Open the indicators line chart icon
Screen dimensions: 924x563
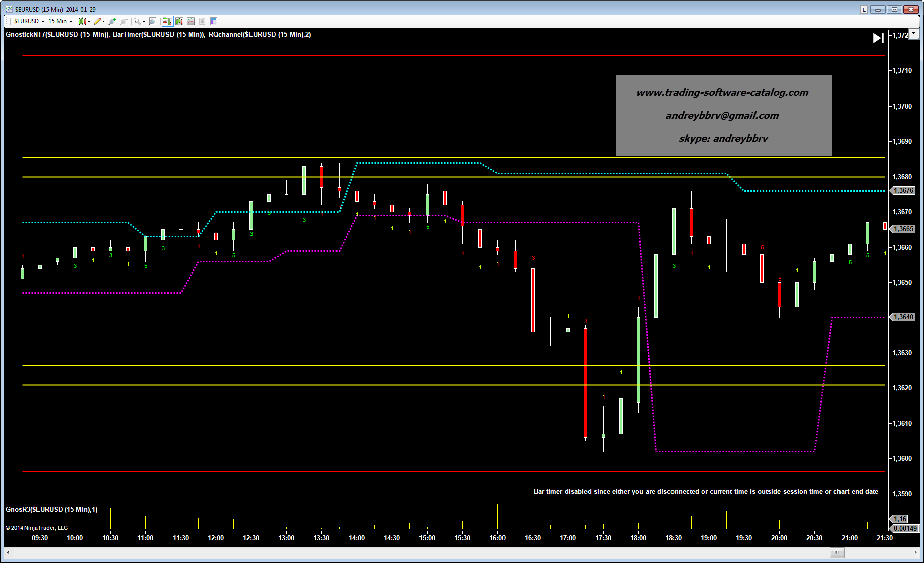click(191, 21)
